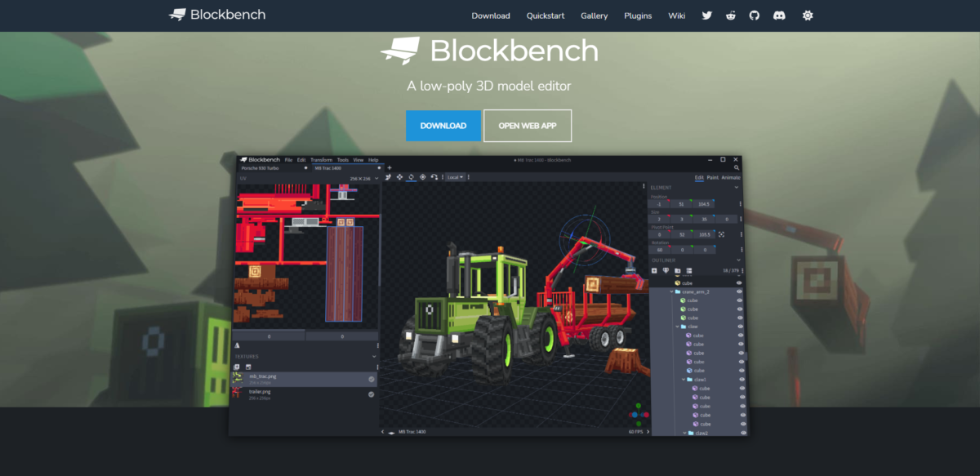Select the mb_trac.png texture thumbnail

click(x=238, y=379)
